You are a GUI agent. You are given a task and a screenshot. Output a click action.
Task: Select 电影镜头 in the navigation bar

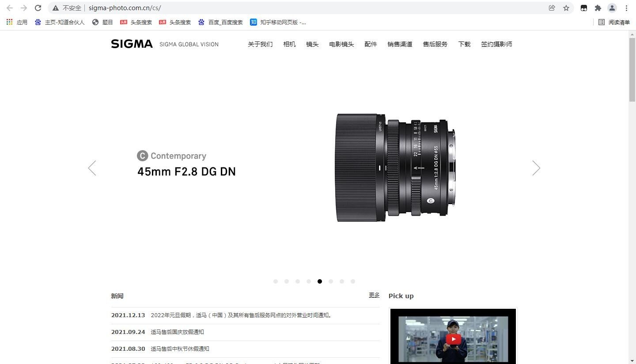click(x=341, y=44)
